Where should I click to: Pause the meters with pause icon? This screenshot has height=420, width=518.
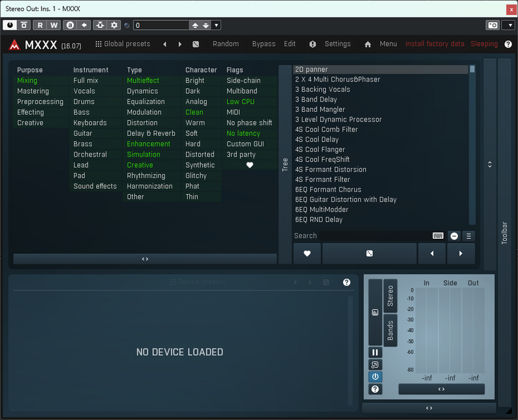[x=375, y=352]
